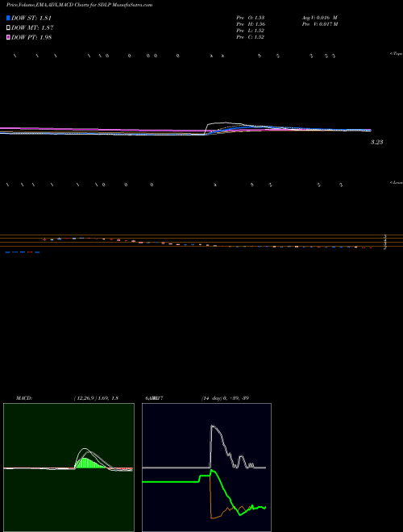
Task: Click the blue DOW ST legend swatch
Action: pyautogui.click(x=8, y=18)
